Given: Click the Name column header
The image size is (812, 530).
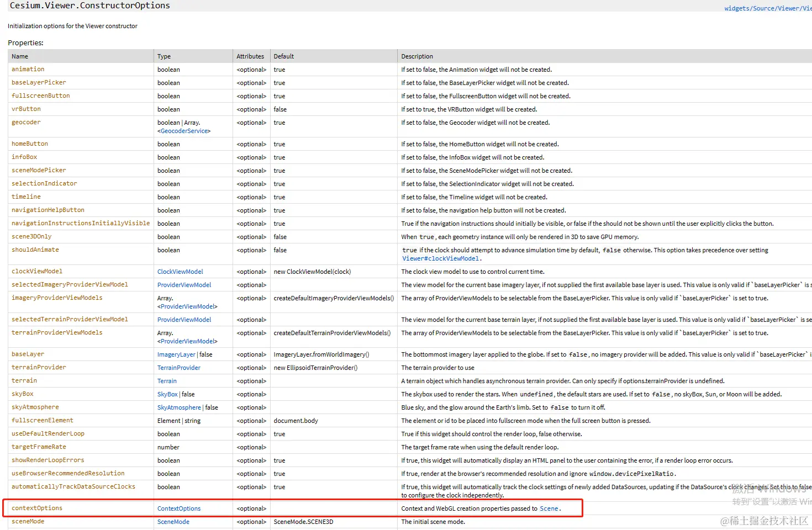Looking at the screenshot, I should coord(20,56).
